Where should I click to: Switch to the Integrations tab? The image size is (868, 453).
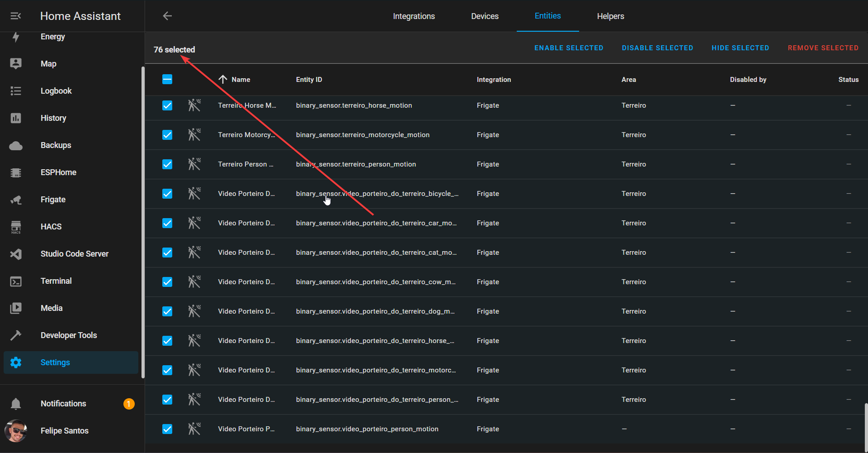(413, 16)
